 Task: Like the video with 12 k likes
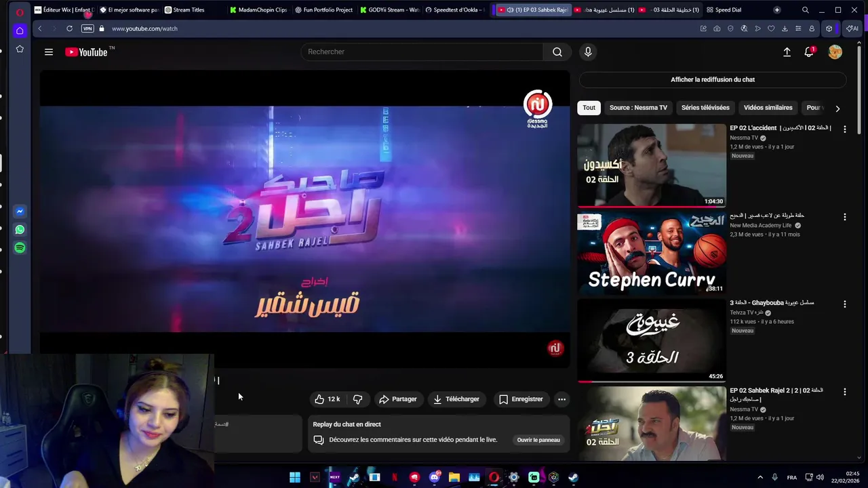click(x=328, y=399)
